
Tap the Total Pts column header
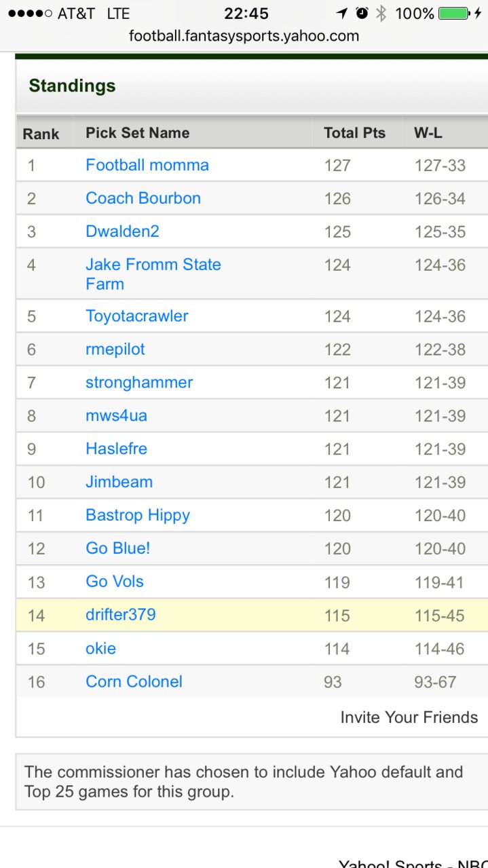pyautogui.click(x=354, y=133)
